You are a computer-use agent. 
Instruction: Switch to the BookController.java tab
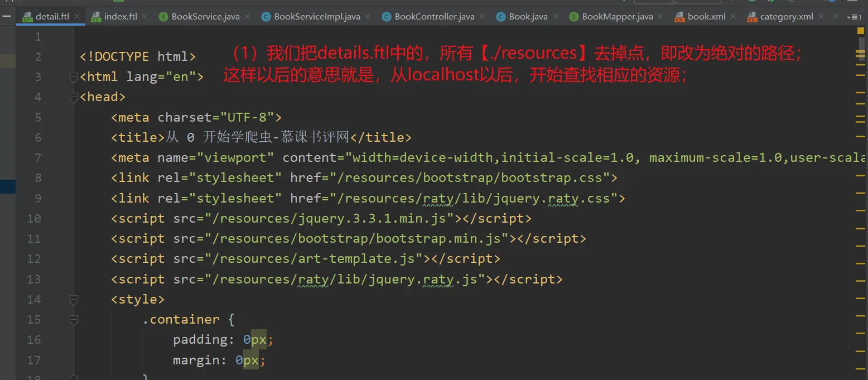(434, 17)
